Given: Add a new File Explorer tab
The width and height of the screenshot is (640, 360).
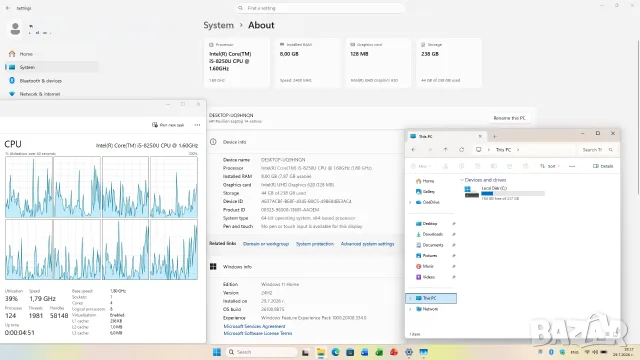Looking at the screenshot, I should coord(494,136).
